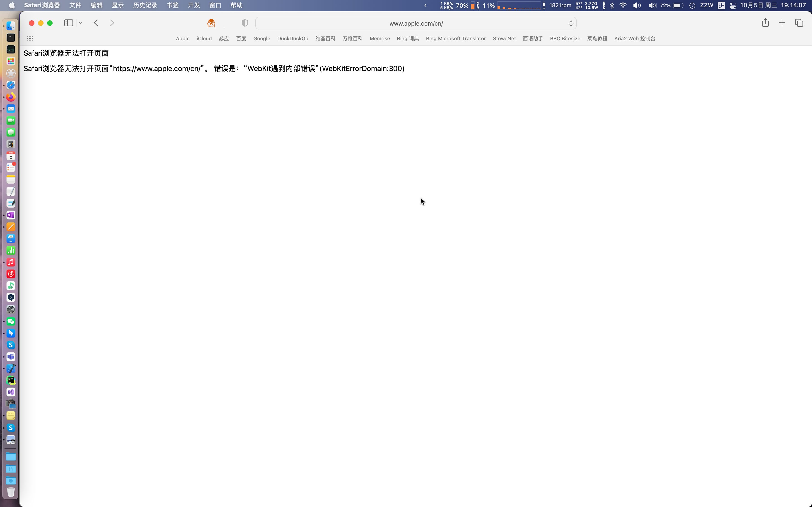Open the Share sheet icon
812x507 pixels.
[765, 23]
